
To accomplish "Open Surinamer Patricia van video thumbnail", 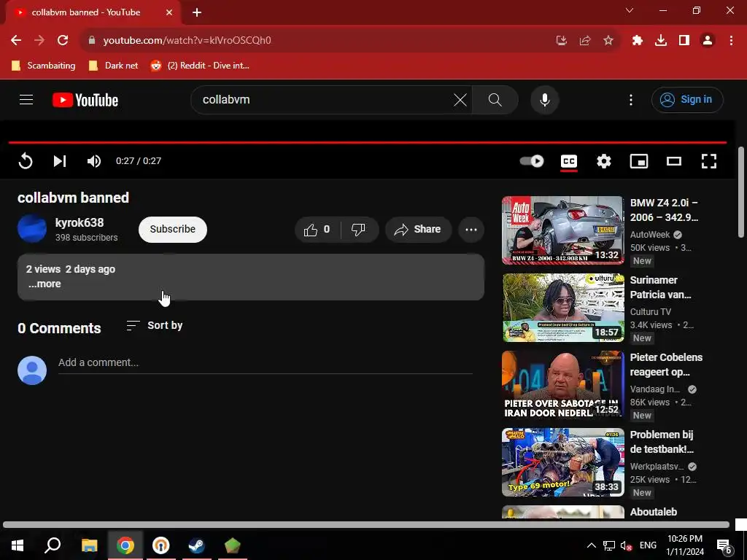I will click(562, 308).
